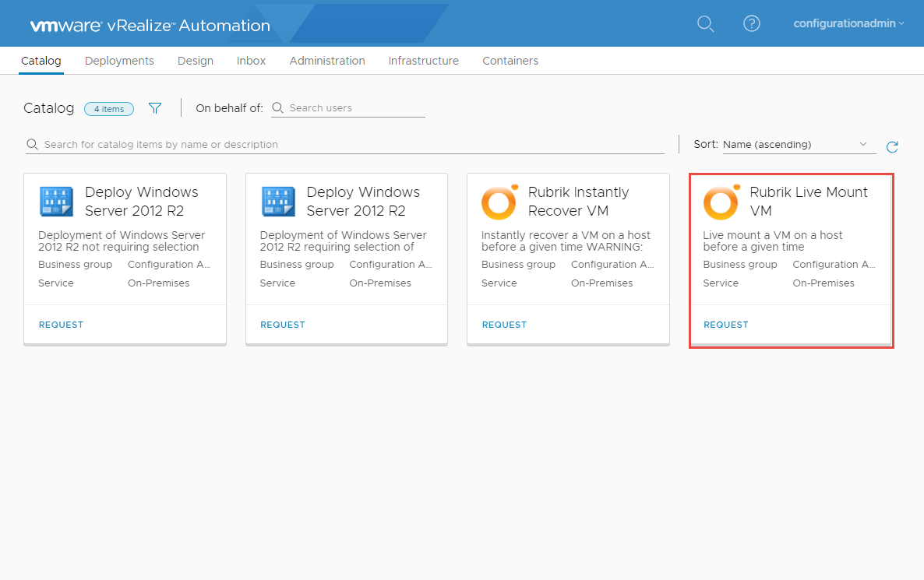Select the Administration tab

pyautogui.click(x=327, y=61)
